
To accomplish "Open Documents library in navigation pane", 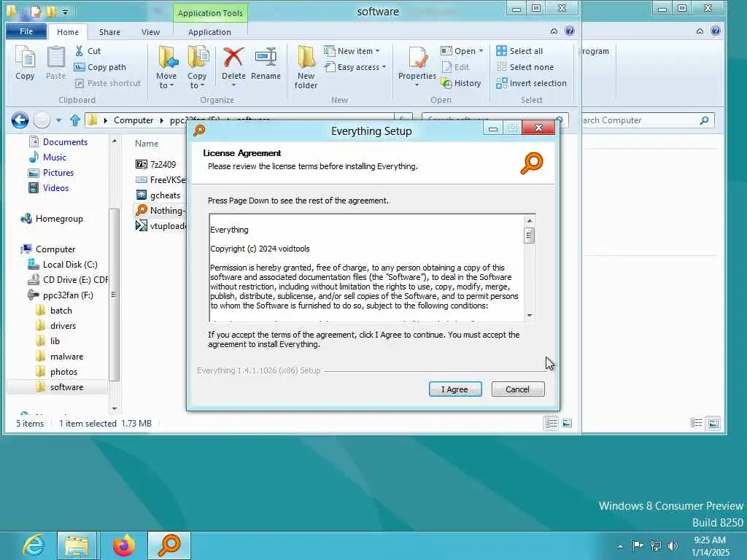I will click(x=65, y=142).
